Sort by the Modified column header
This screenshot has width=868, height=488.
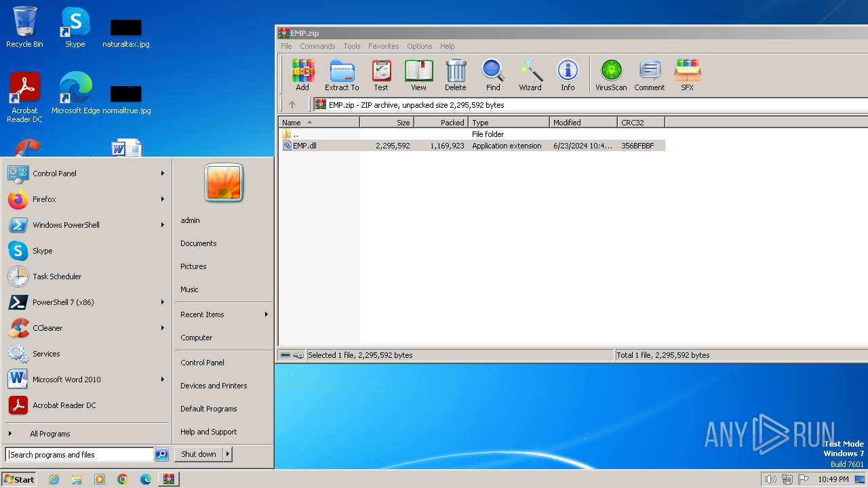[583, 123]
